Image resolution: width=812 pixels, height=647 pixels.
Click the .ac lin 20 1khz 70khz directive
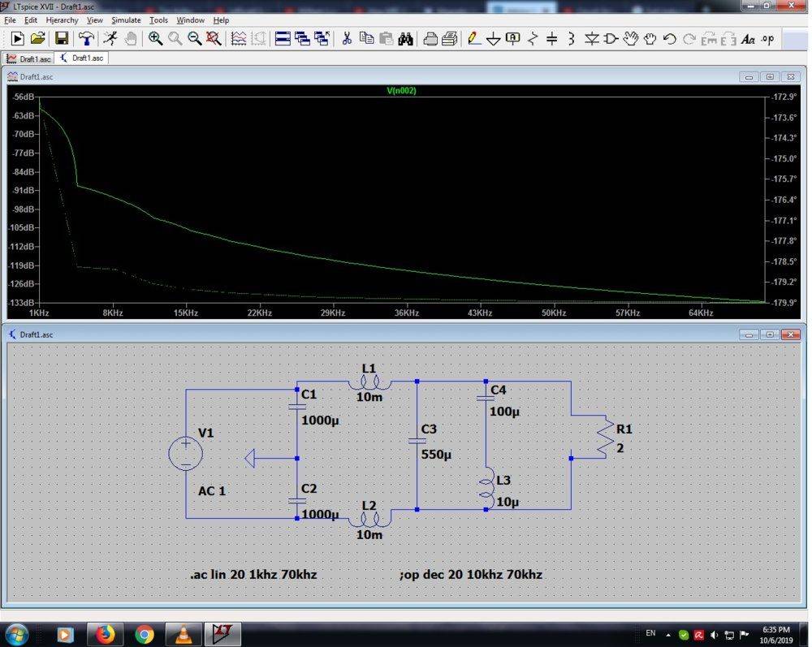pos(253,575)
